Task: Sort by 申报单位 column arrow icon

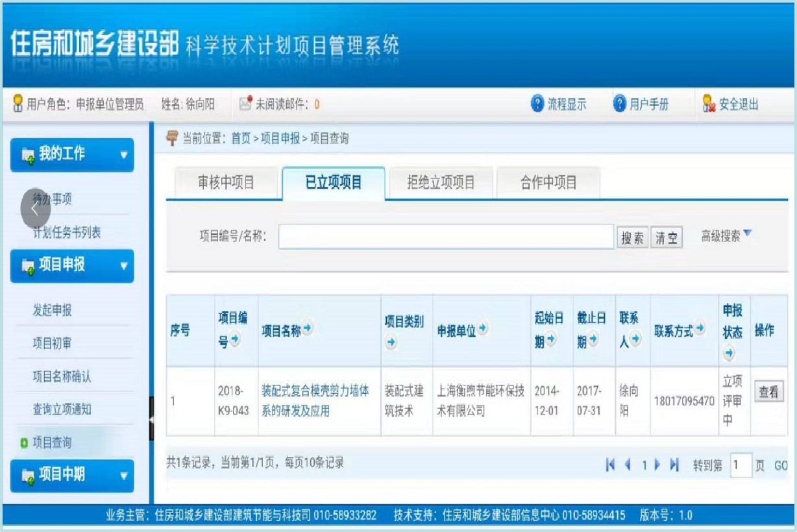Action: (x=483, y=329)
